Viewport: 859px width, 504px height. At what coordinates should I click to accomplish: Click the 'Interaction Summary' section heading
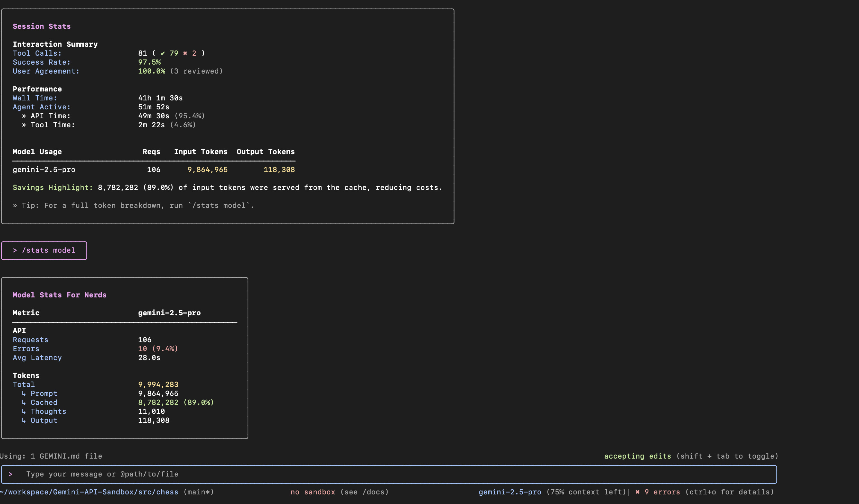click(x=55, y=44)
